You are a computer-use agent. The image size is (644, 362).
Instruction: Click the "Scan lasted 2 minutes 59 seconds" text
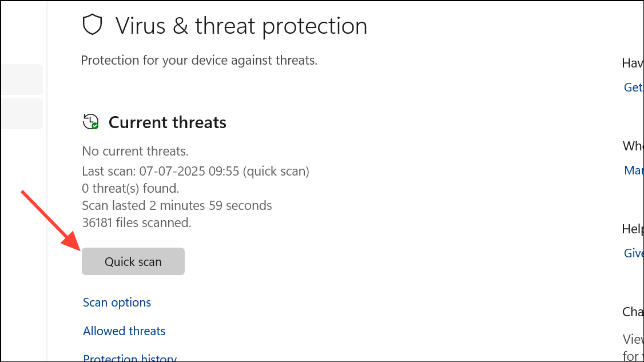177,205
